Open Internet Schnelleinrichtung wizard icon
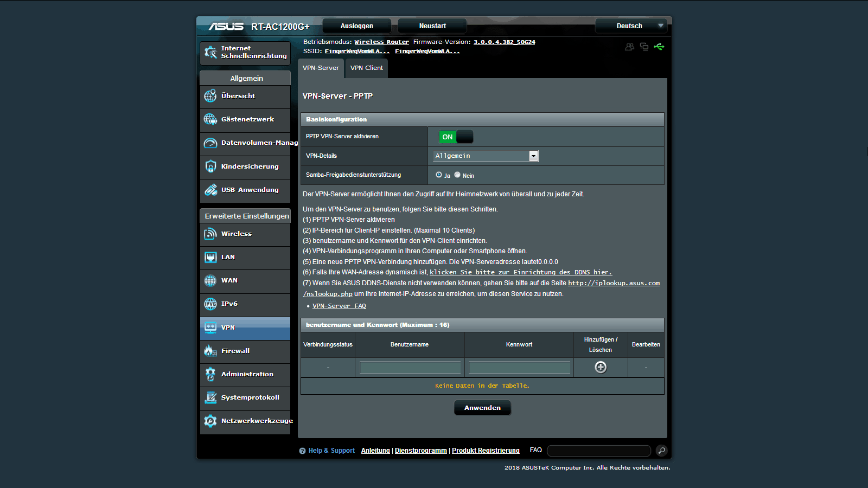Viewport: 868px width, 488px height. 210,52
